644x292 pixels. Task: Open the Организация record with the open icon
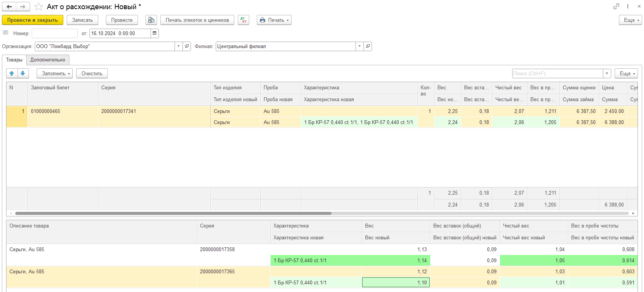(187, 46)
